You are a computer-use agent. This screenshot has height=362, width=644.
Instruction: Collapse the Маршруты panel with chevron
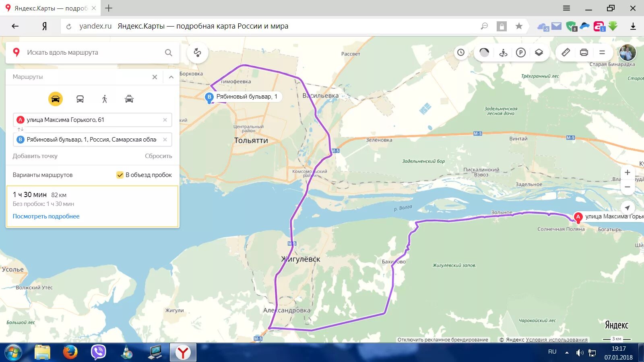click(x=171, y=77)
